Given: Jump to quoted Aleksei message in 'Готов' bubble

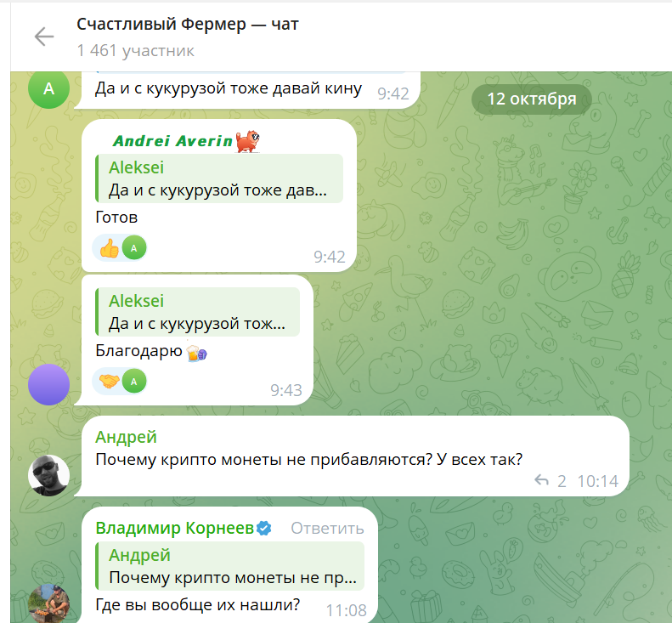Looking at the screenshot, I should (219, 178).
